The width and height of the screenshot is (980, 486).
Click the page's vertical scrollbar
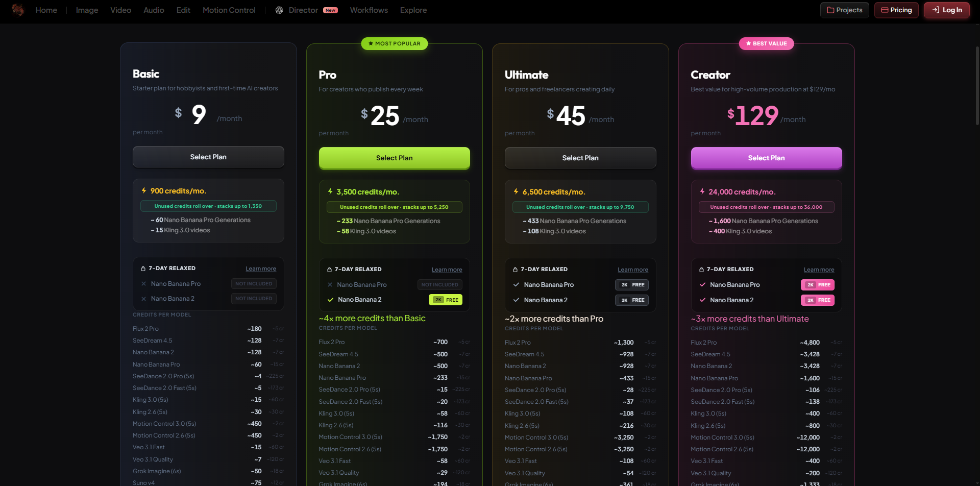coord(977,86)
